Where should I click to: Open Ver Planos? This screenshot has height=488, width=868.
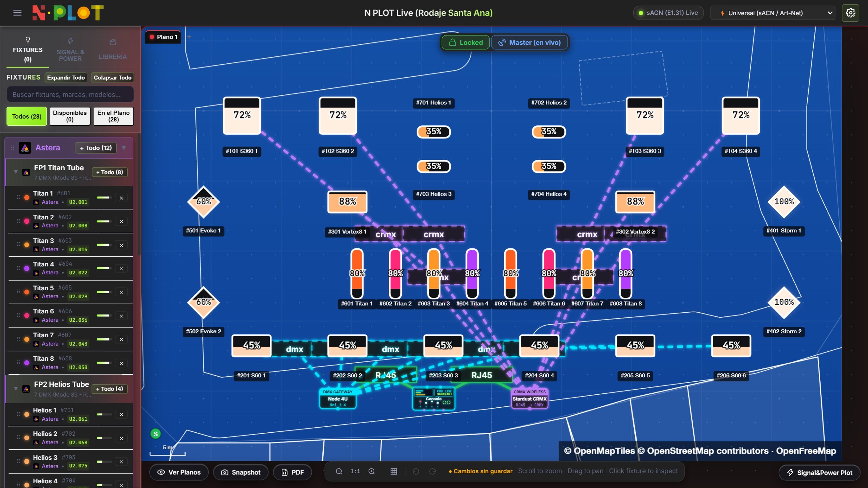[179, 472]
